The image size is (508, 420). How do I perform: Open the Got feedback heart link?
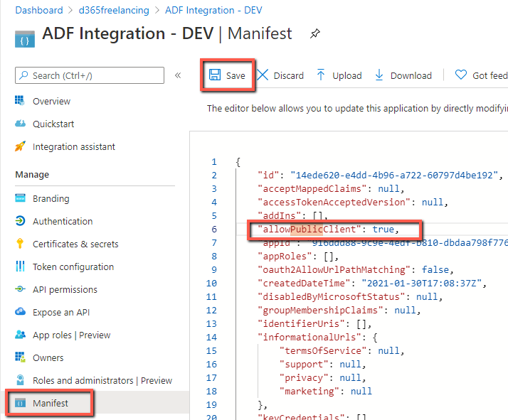coord(482,75)
